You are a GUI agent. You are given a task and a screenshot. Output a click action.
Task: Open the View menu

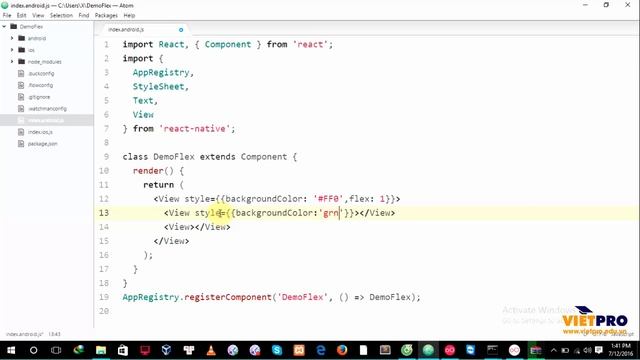point(38,16)
